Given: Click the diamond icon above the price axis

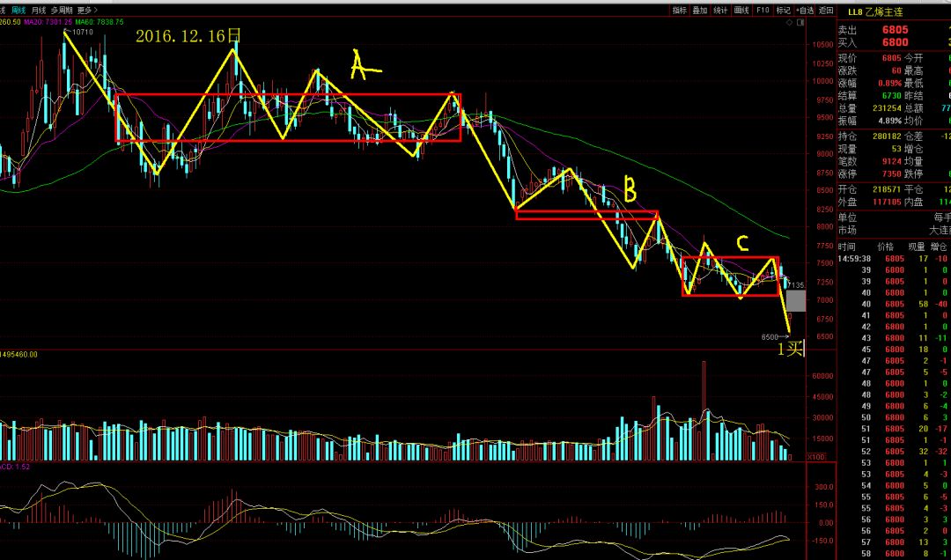Looking at the screenshot, I should 790,22.
